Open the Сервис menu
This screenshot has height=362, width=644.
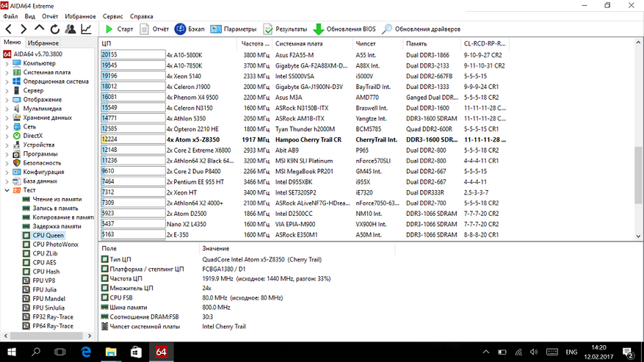(112, 16)
